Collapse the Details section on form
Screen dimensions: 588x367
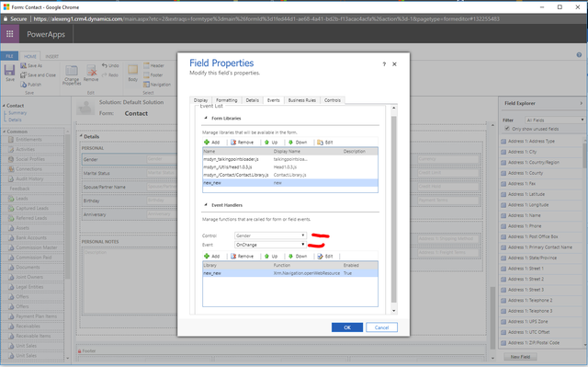(81, 136)
